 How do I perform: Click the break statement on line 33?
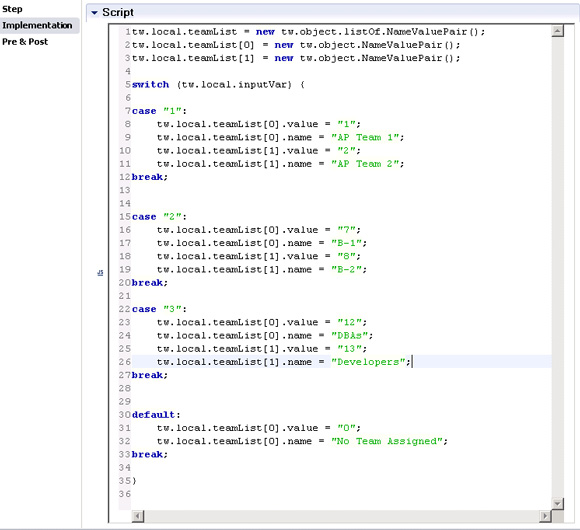150,455
